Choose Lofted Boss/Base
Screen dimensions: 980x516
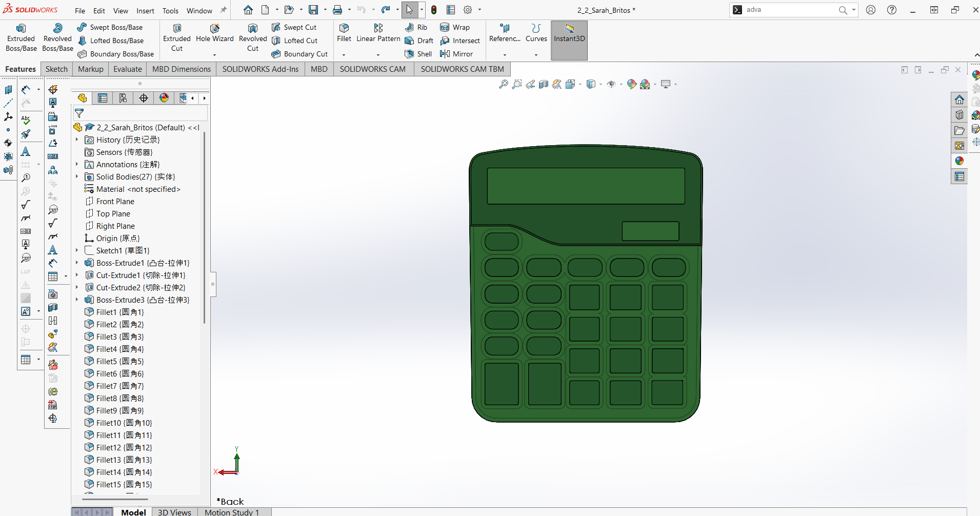110,41
